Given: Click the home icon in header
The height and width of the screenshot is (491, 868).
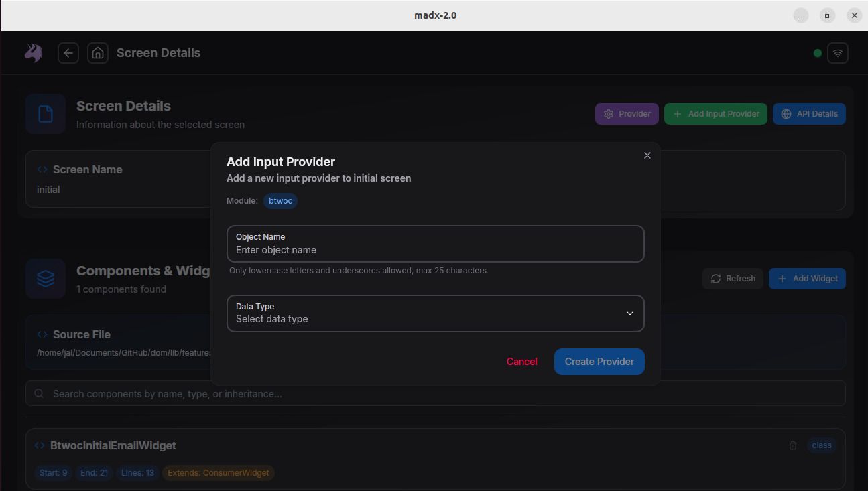Looking at the screenshot, I should 98,53.
